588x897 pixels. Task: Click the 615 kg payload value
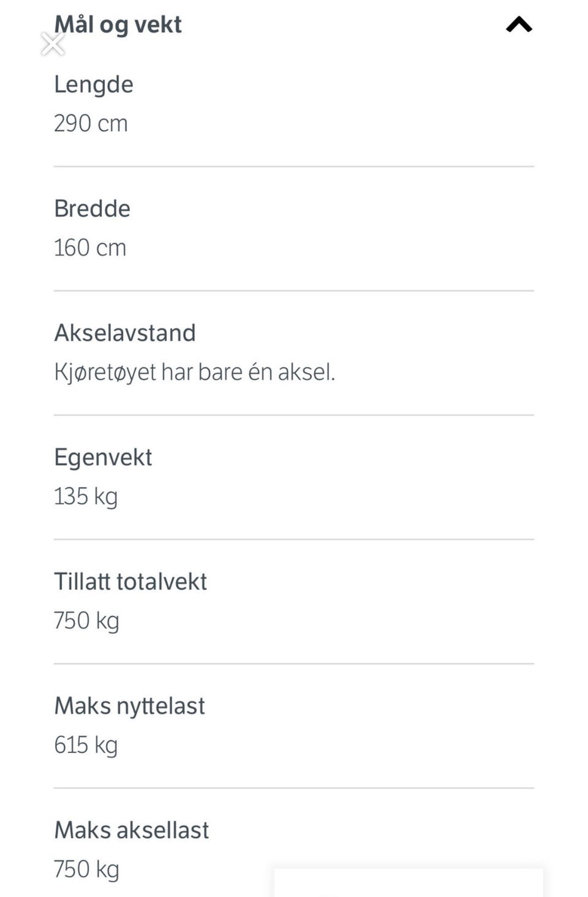[86, 746]
